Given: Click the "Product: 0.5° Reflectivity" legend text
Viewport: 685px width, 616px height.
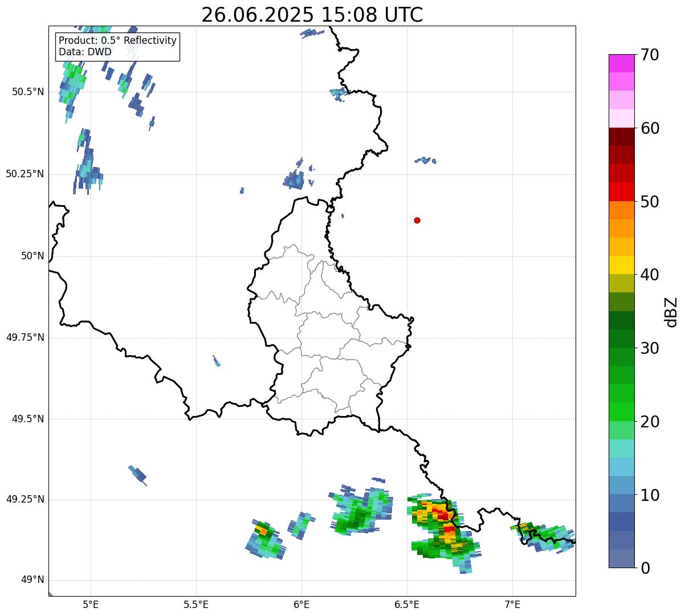Looking at the screenshot, I should 118,41.
